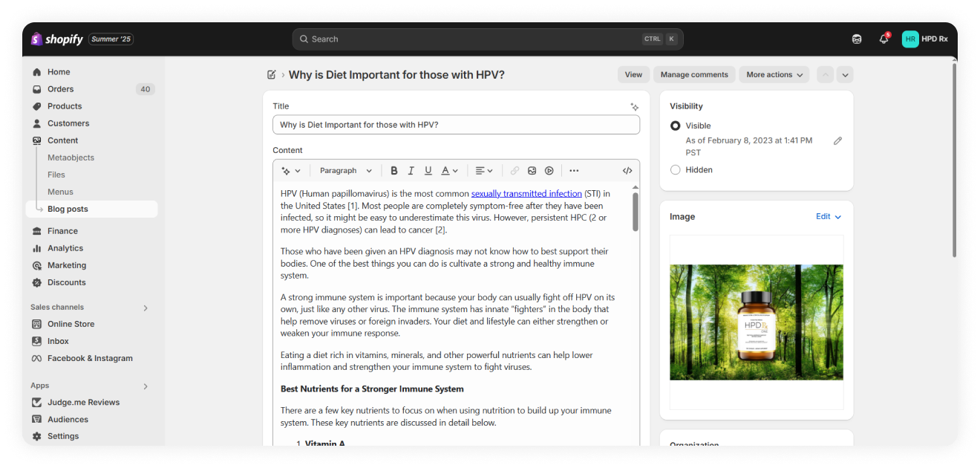Select the Visible radio option
980x468 pixels.
click(x=675, y=126)
